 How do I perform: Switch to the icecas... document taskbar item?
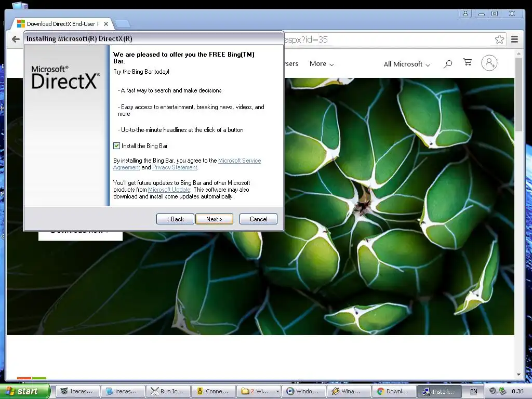tap(123, 391)
